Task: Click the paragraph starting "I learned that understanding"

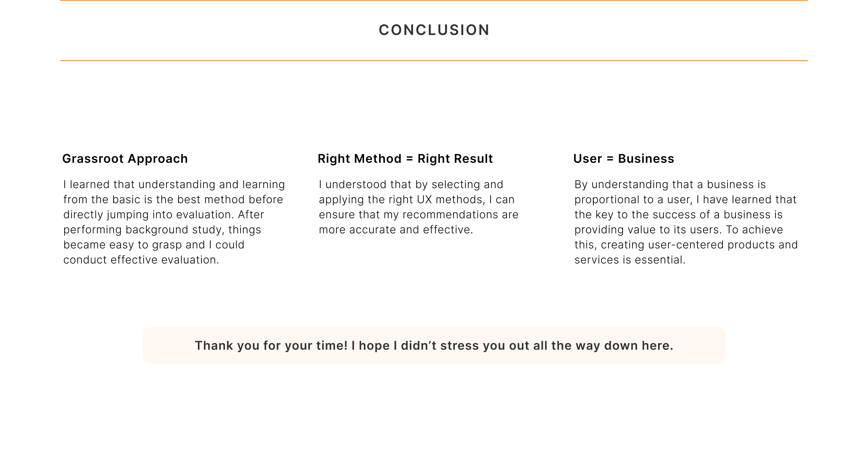Action: [174, 222]
